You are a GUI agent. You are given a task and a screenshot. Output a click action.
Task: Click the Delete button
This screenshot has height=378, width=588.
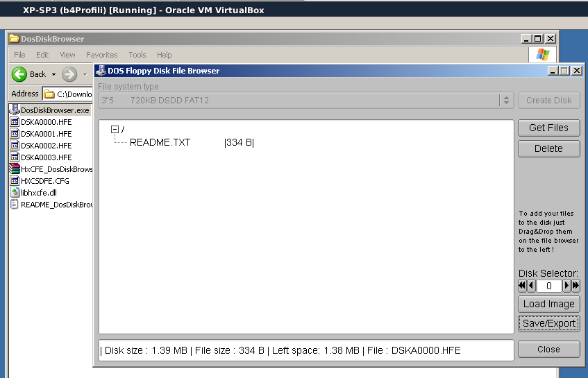tap(549, 148)
